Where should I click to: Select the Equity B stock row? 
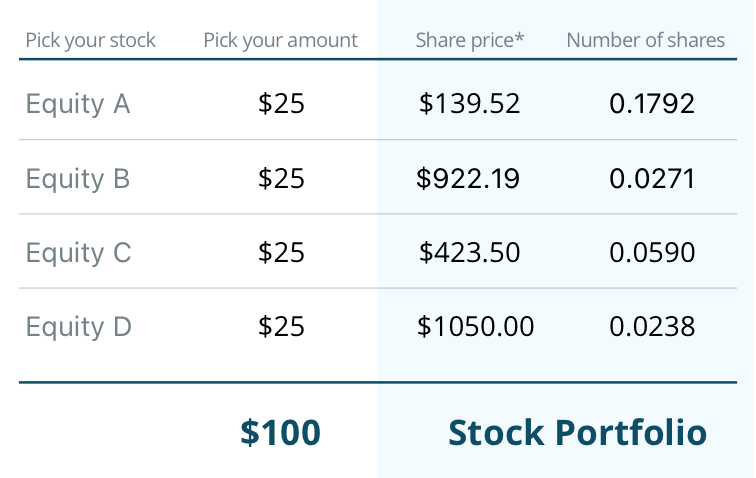pyautogui.click(x=78, y=178)
